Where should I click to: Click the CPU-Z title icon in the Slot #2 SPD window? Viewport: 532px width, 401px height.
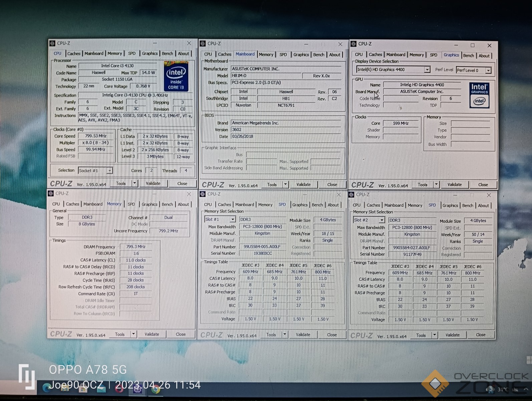click(351, 194)
